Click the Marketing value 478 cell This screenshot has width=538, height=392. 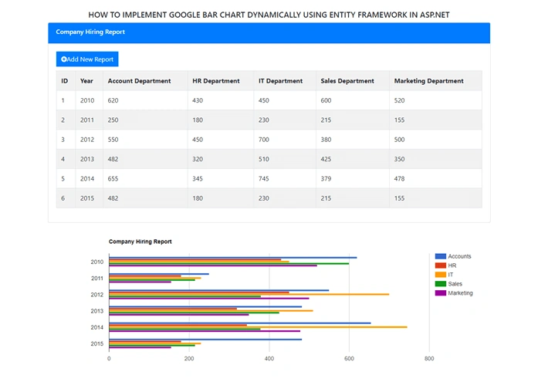tap(436, 178)
